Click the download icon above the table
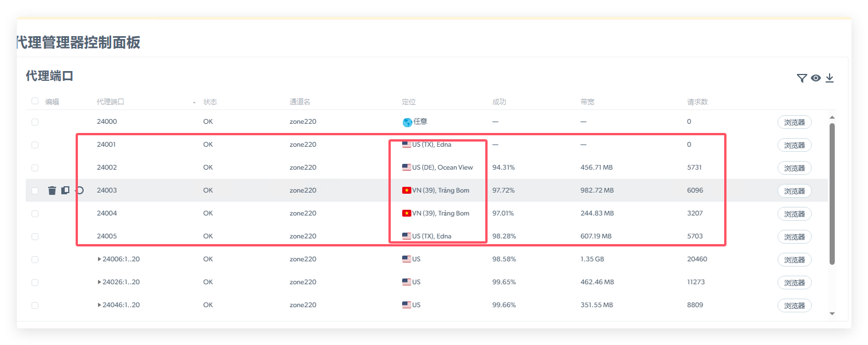Viewport: 868px width, 345px height. [x=830, y=79]
